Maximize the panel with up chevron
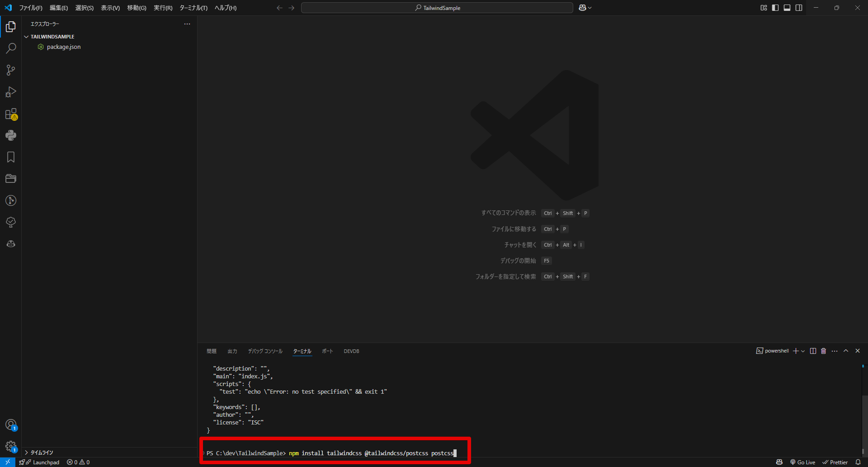868x467 pixels. coord(846,351)
